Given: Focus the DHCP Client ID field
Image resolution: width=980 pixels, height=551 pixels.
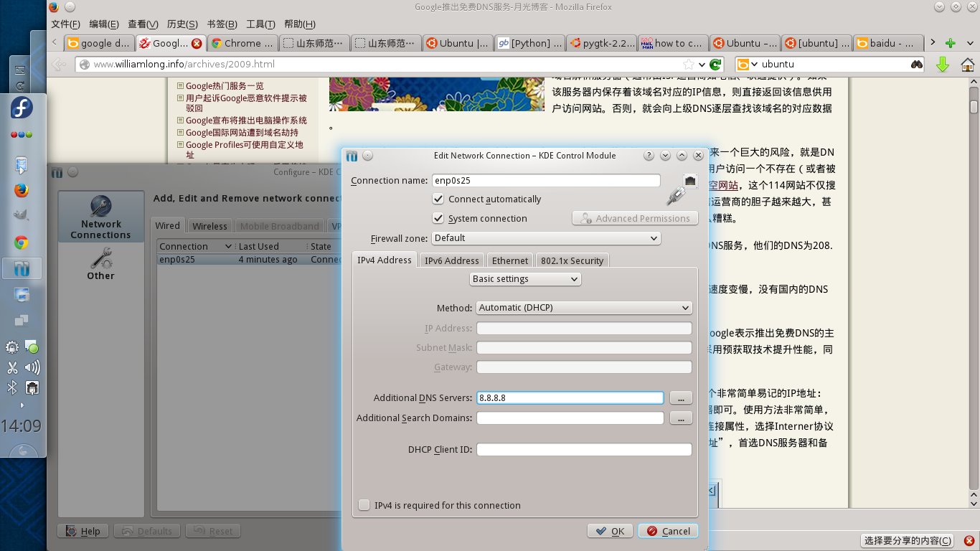Looking at the screenshot, I should click(584, 450).
